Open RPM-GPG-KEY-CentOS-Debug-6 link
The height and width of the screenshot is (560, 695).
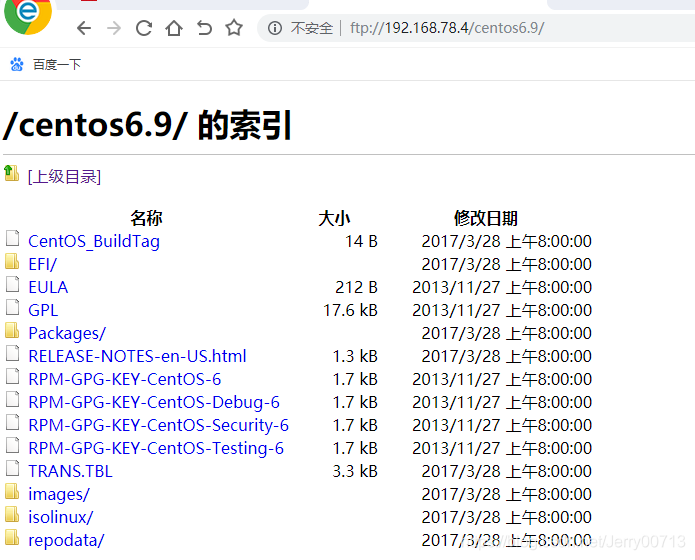pyautogui.click(x=154, y=403)
